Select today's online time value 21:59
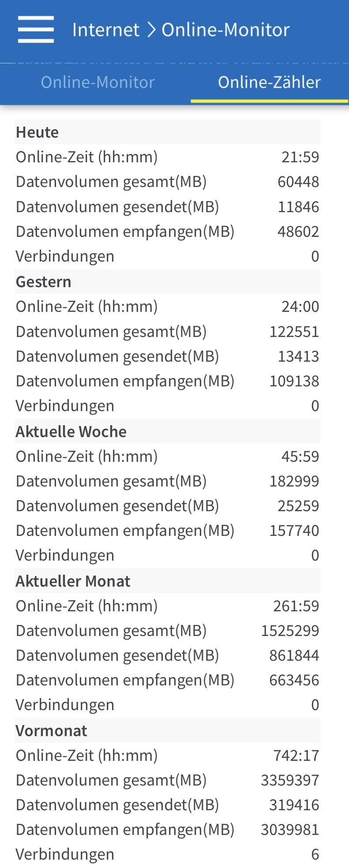This screenshot has height=868, width=349. [x=300, y=157]
